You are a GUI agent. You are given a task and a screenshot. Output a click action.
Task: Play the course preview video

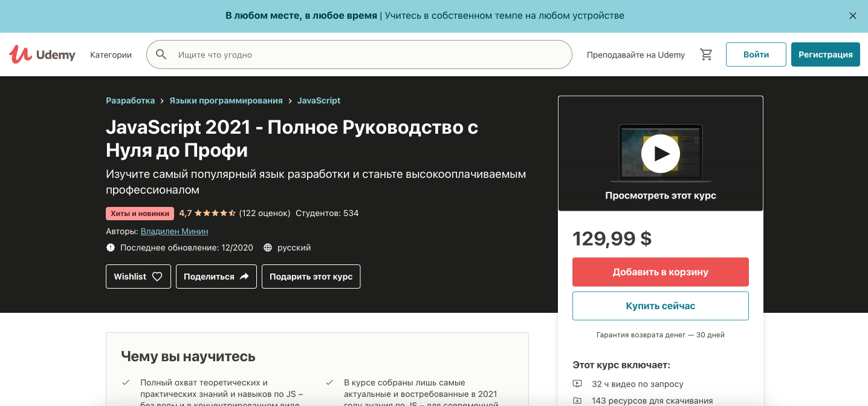coord(661,153)
